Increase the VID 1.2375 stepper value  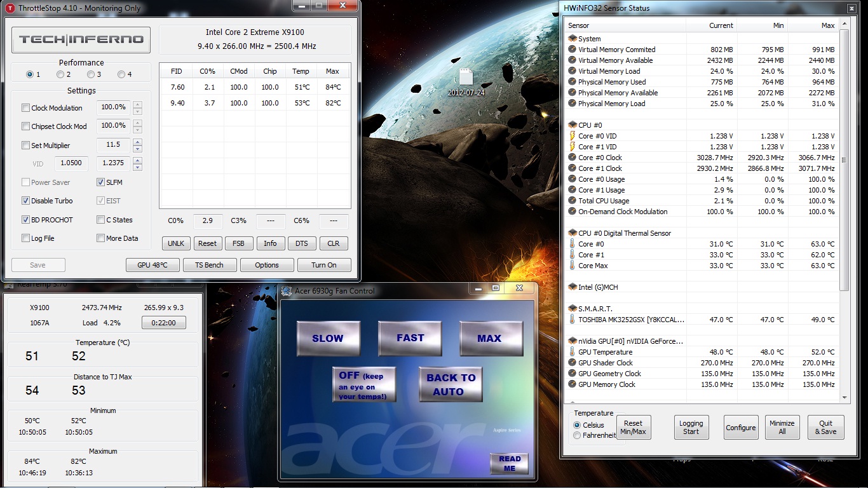tap(137, 160)
